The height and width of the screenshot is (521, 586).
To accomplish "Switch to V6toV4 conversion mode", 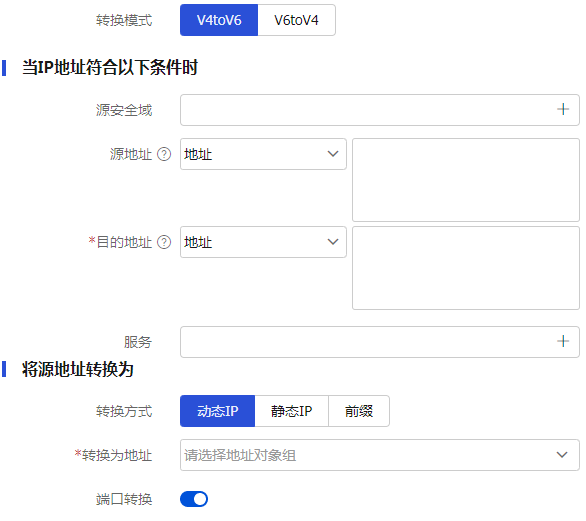I will pos(296,20).
